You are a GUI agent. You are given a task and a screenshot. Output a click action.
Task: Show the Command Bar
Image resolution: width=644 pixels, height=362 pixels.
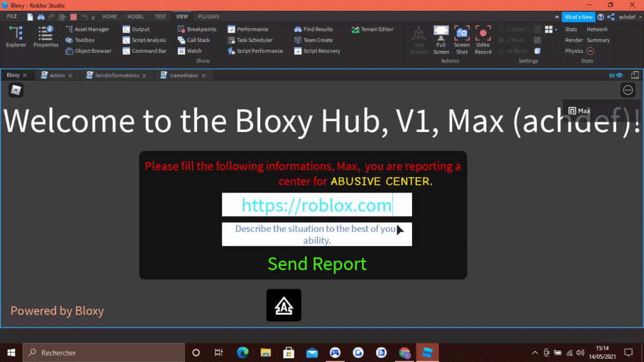tap(144, 51)
